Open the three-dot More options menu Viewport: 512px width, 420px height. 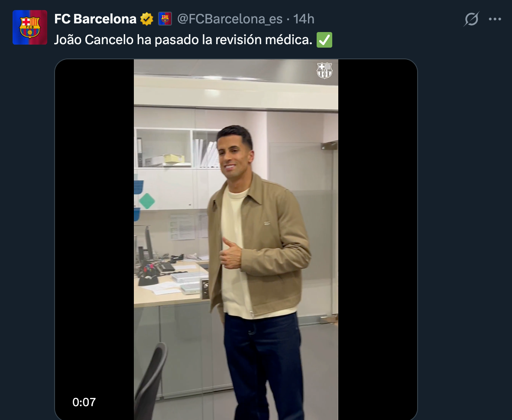(x=495, y=19)
